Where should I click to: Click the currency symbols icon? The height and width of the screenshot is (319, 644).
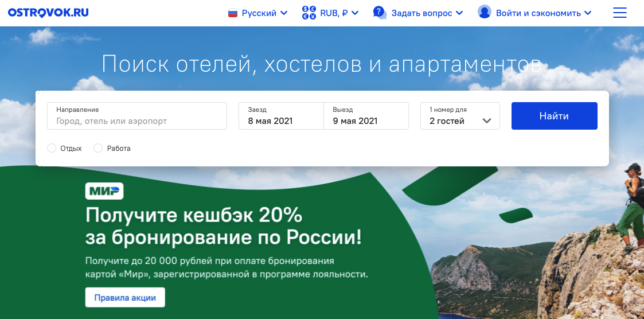[x=309, y=13]
